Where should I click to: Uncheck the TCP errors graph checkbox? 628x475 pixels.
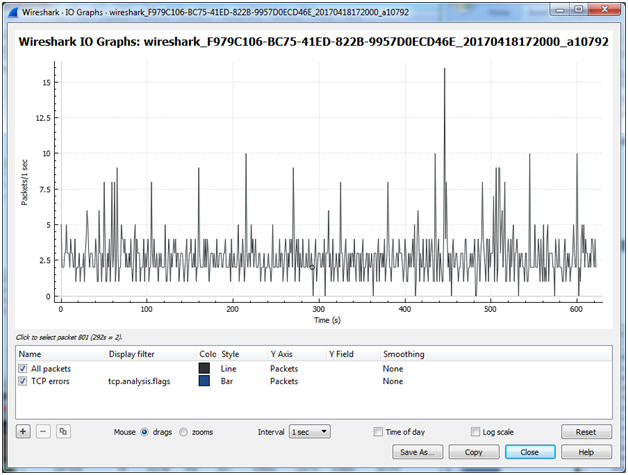click(x=23, y=381)
